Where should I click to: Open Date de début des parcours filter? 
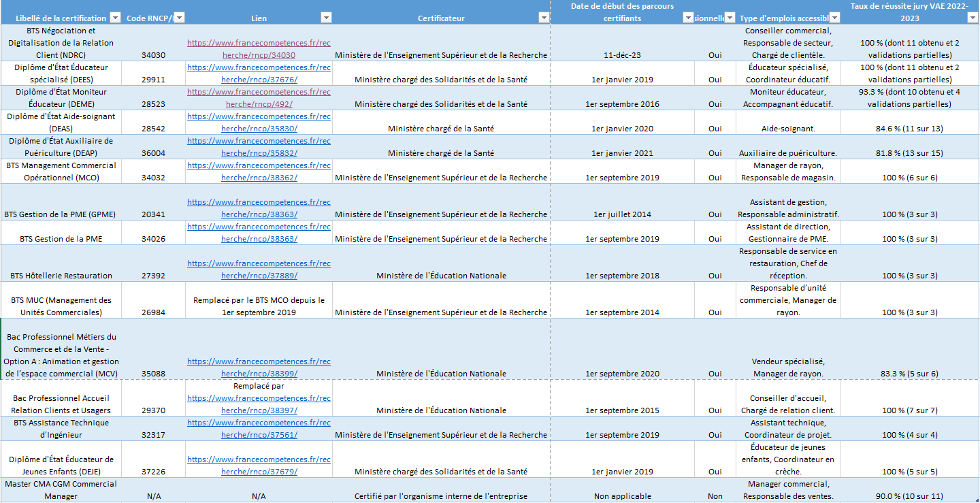click(687, 18)
